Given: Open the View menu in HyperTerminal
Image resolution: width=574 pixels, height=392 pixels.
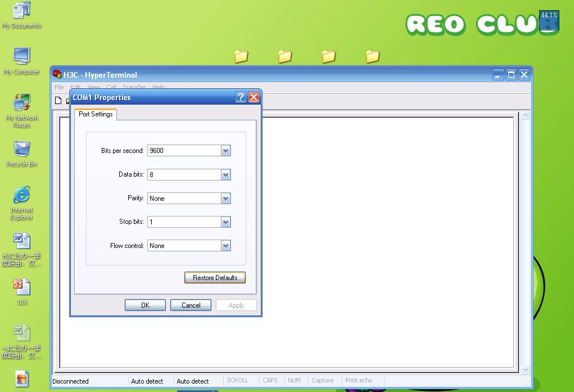Looking at the screenshot, I should click(x=93, y=87).
